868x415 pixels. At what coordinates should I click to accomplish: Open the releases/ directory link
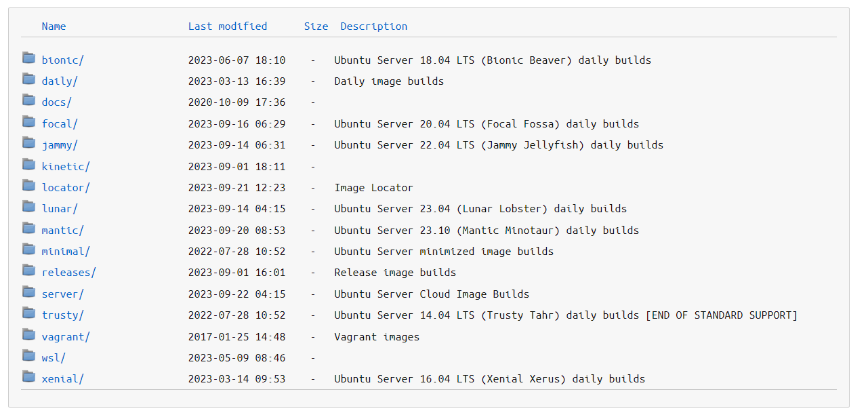tap(69, 273)
